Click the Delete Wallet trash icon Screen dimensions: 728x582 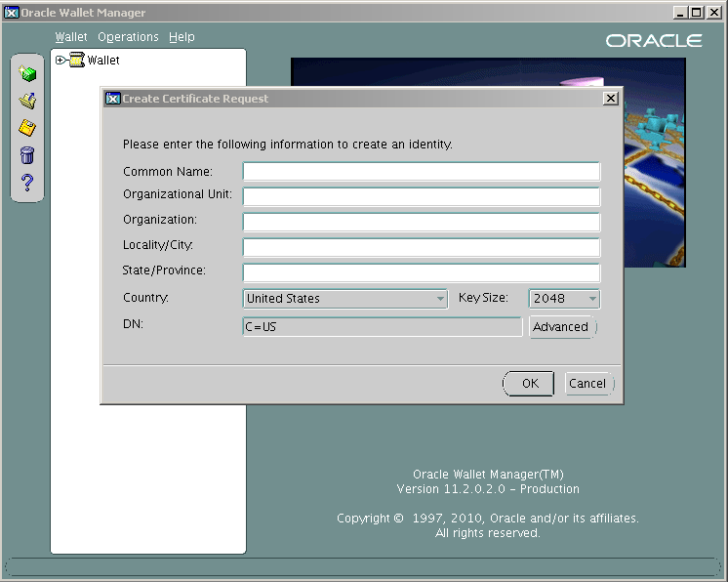click(27, 155)
